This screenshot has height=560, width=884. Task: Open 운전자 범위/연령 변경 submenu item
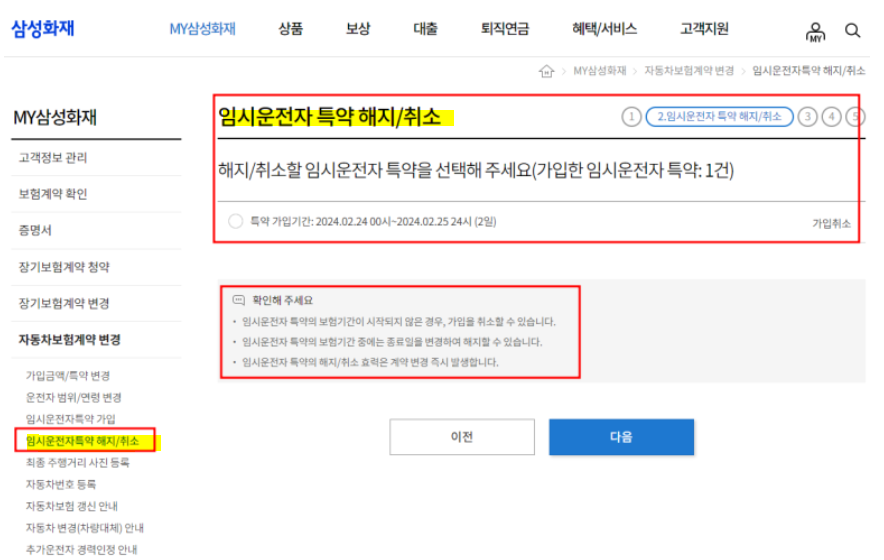click(73, 398)
